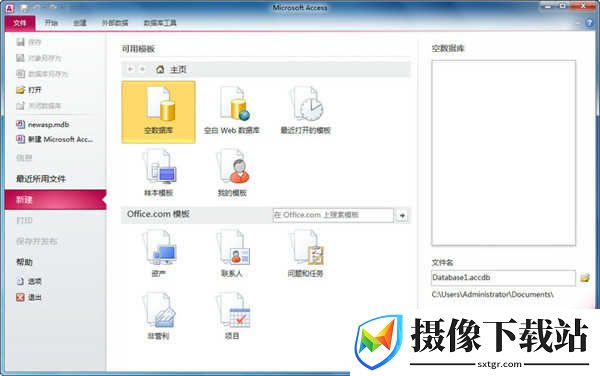The height and width of the screenshot is (376, 600).
Task: Switch to the 创建 ribbon tab
Action: 80,23
